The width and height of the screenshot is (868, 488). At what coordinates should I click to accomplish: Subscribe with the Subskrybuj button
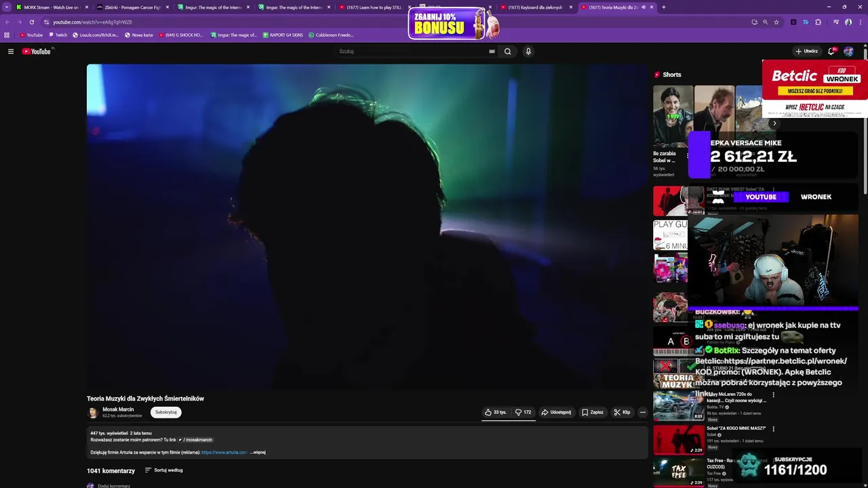pyautogui.click(x=166, y=412)
